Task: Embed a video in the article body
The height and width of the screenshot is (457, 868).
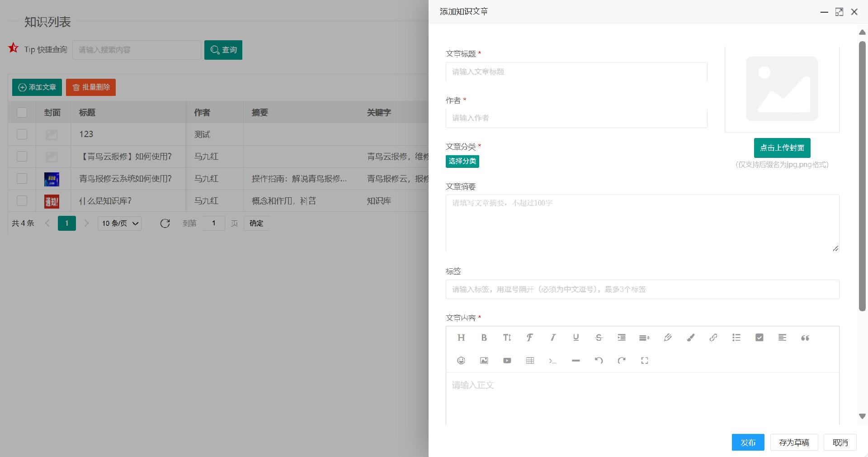Action: click(507, 361)
